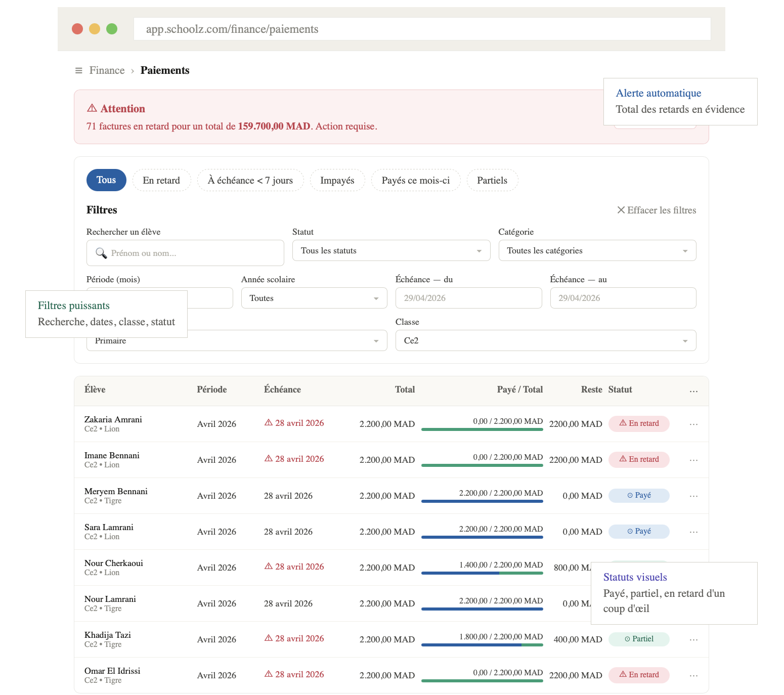
Task: Click En retard badge for Zakaria Amrani
Action: 639,423
